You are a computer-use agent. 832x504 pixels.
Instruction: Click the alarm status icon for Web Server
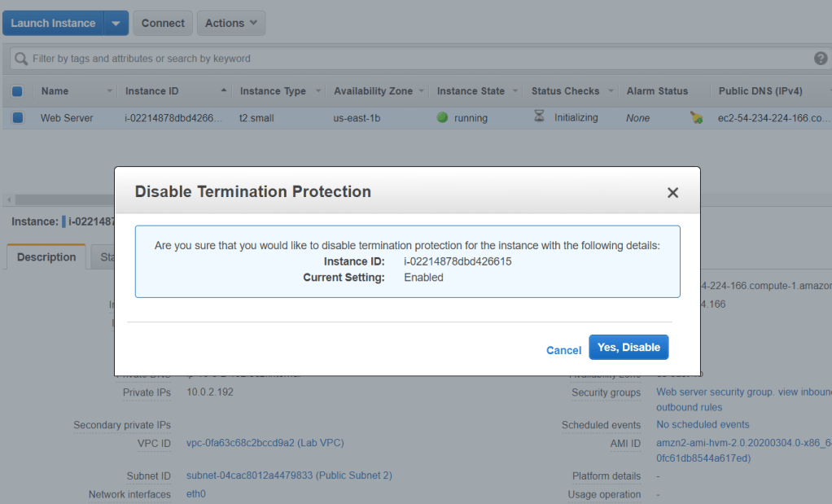pos(696,118)
